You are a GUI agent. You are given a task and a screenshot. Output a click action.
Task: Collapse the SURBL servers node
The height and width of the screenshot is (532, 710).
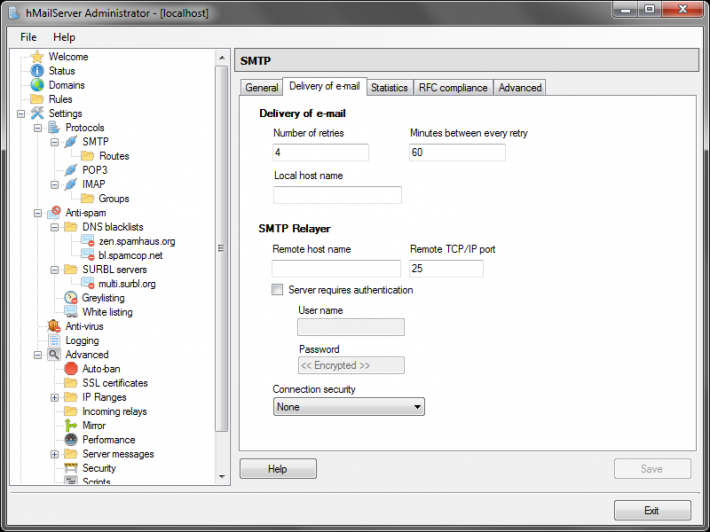click(54, 270)
